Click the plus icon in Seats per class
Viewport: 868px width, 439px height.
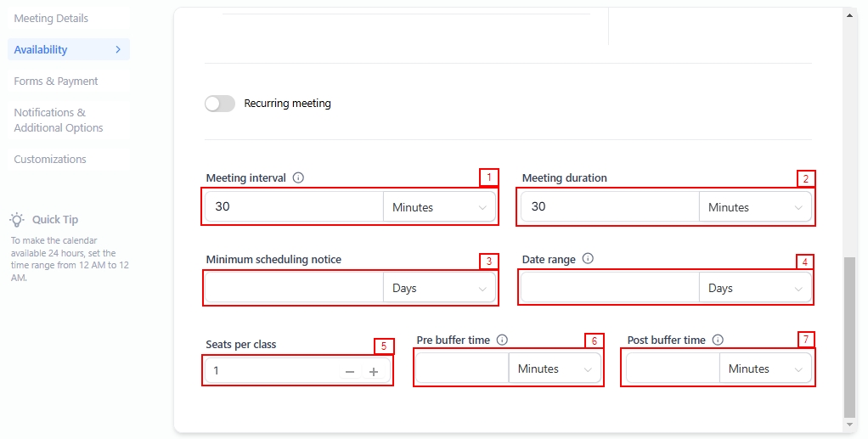tap(374, 372)
